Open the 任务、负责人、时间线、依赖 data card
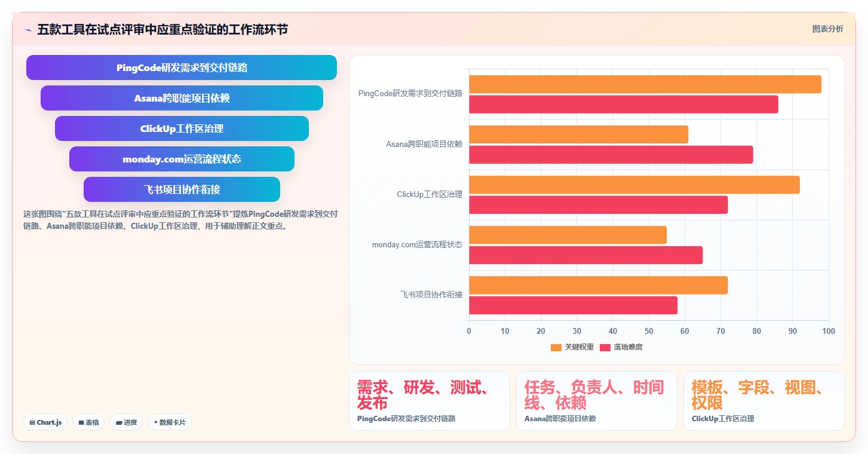 (x=597, y=401)
